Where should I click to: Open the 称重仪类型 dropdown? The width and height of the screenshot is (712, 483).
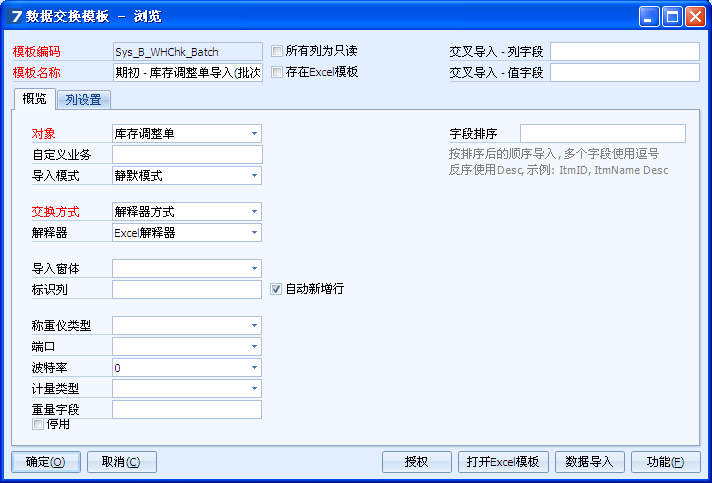click(x=254, y=326)
